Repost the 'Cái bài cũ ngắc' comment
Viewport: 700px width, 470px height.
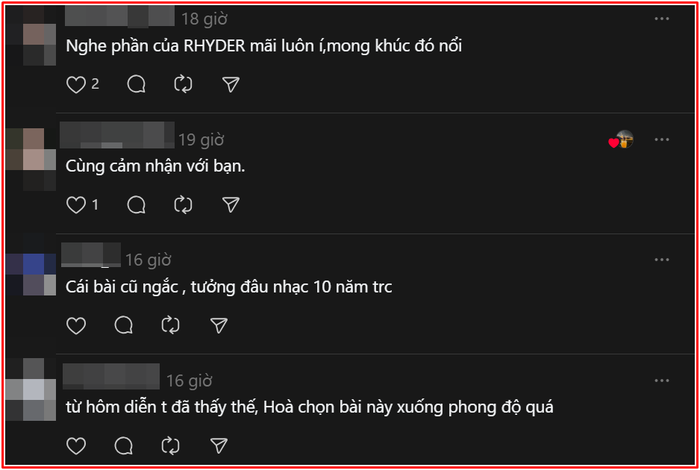click(171, 325)
